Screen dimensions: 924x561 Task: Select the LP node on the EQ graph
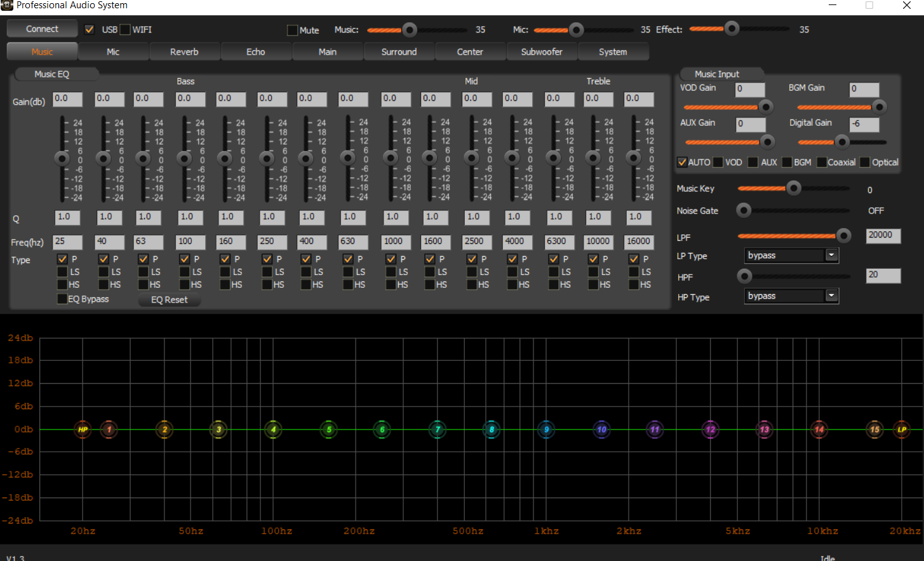pos(902,429)
